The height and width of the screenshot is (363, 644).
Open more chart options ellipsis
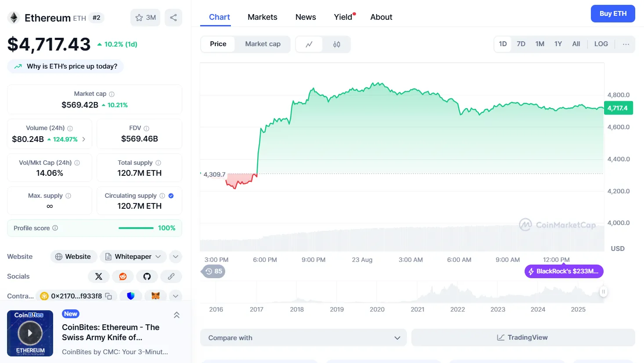tap(626, 44)
